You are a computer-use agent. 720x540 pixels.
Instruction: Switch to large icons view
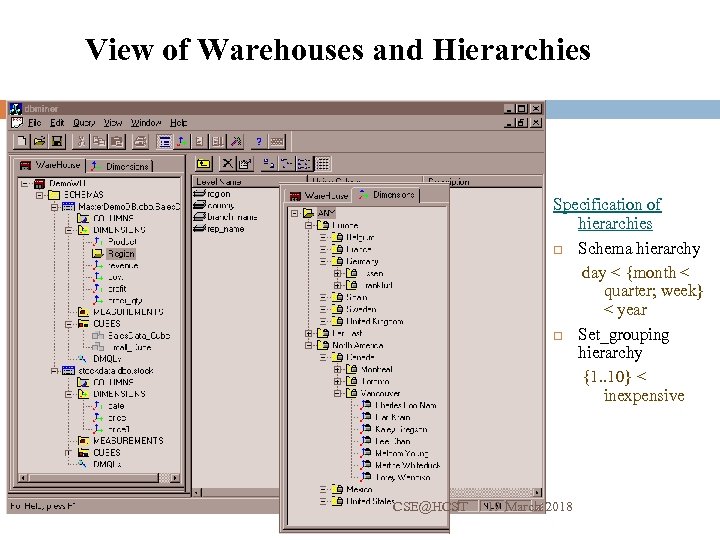[x=268, y=163]
